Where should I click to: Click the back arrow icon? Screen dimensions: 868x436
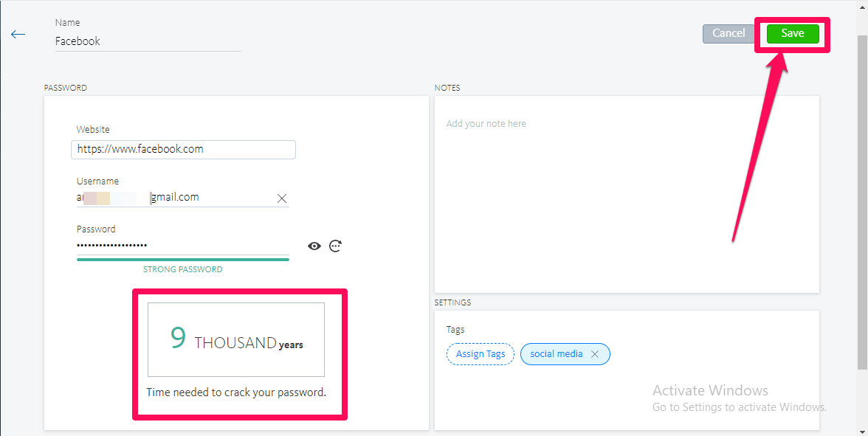(x=18, y=34)
